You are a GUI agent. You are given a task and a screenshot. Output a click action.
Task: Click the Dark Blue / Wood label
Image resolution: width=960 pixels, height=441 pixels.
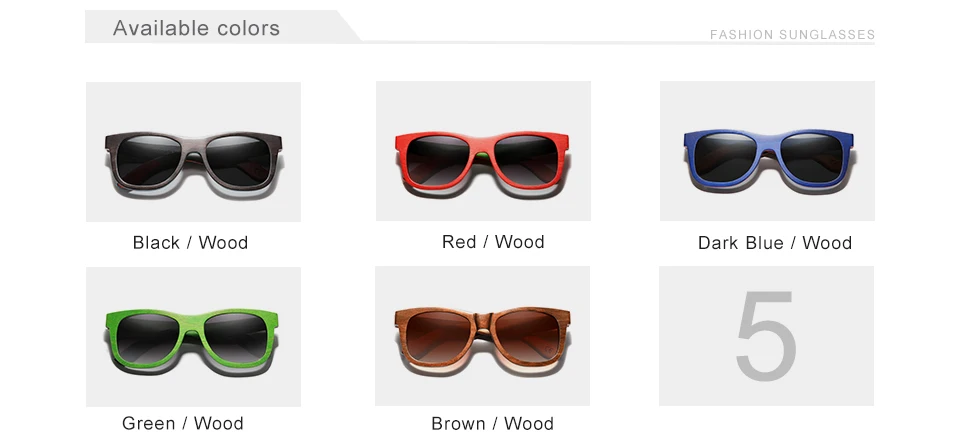pos(775,243)
